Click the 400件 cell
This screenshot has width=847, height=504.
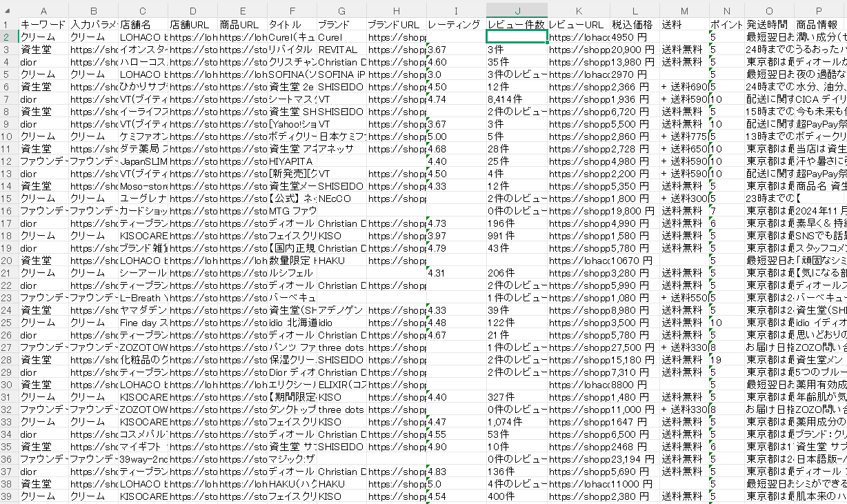pyautogui.click(x=517, y=496)
